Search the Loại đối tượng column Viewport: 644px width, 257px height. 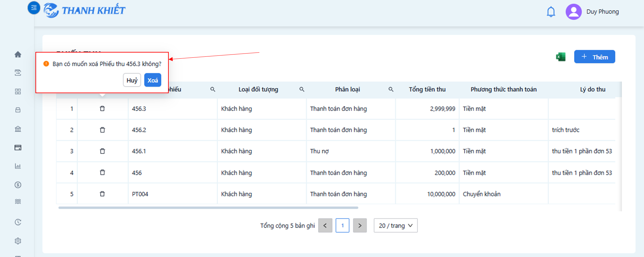point(302,89)
